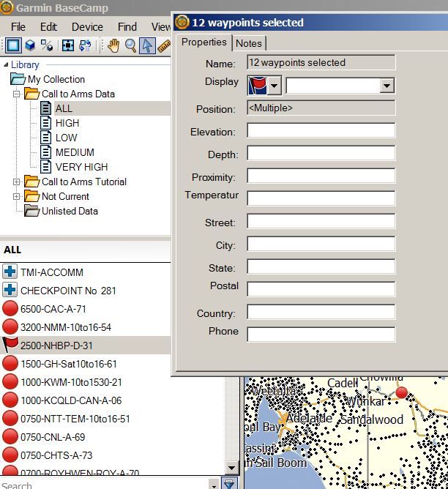Select waypoint 0750-CHTS-A-73

pyautogui.click(x=56, y=455)
